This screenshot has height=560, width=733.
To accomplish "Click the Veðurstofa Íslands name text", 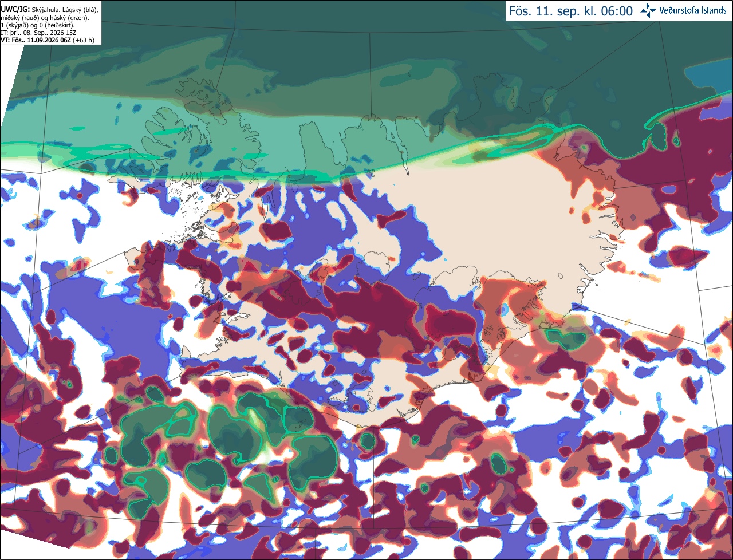I will [x=693, y=10].
